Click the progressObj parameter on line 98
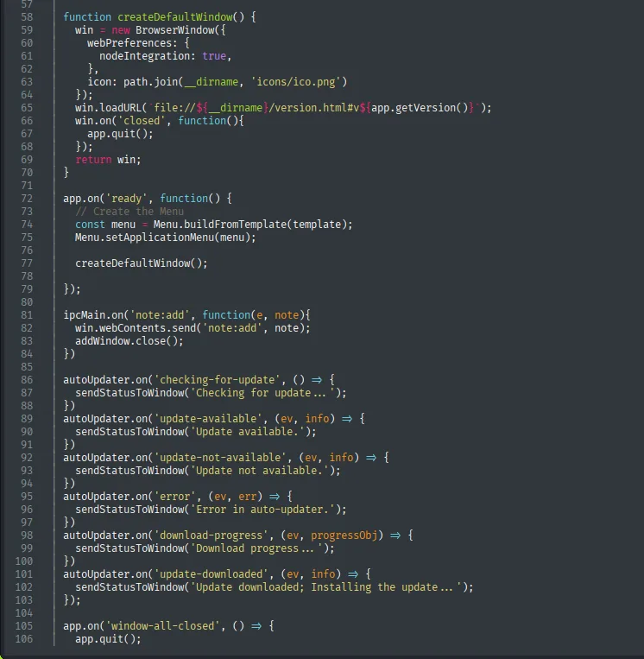Screen dimensions: 644x659 [344, 535]
